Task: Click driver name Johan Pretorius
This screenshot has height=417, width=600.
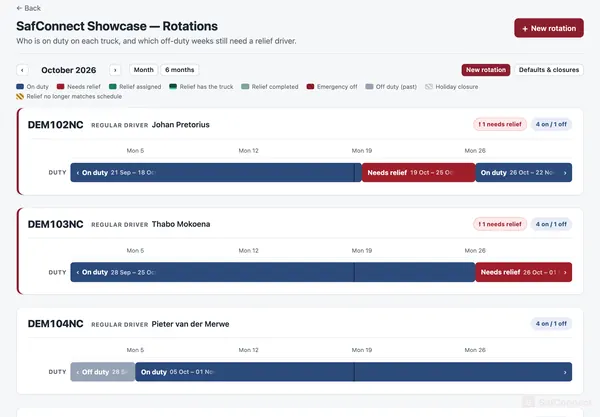Action: (181, 125)
